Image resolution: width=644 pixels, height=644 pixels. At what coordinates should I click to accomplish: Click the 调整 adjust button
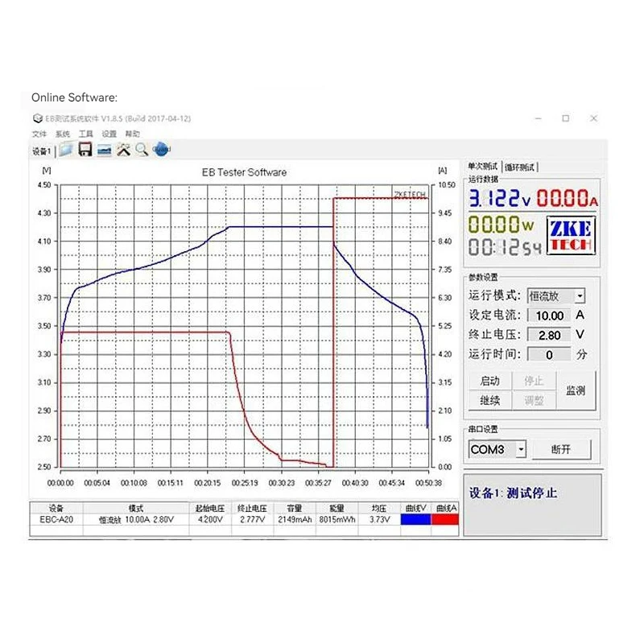click(534, 400)
